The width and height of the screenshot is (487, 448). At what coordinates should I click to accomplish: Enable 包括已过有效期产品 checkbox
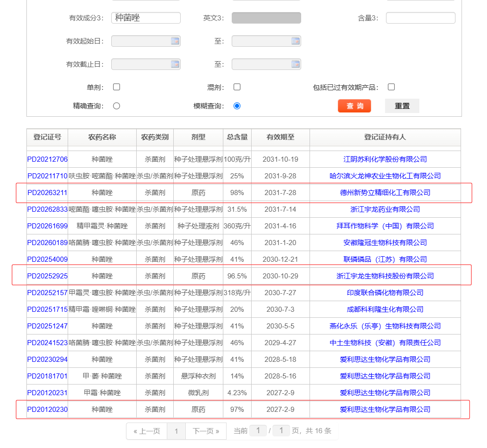click(392, 87)
